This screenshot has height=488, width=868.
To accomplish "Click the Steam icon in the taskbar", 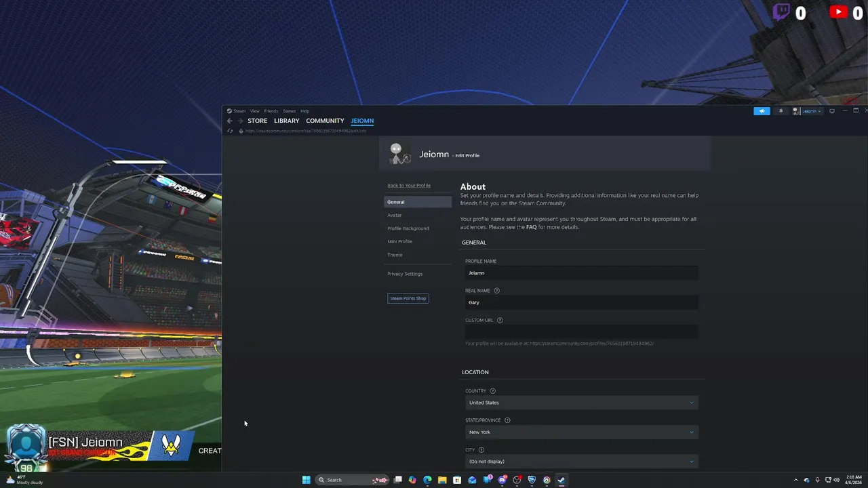I will click(561, 480).
